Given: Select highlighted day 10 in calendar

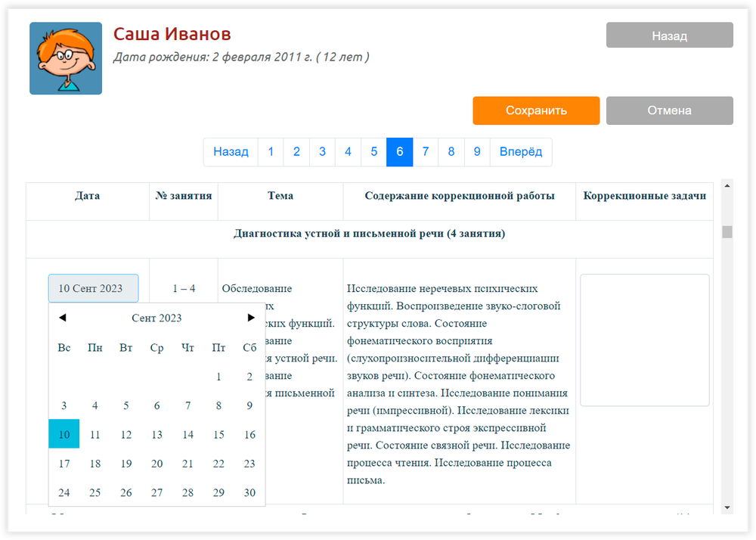Looking at the screenshot, I should click(64, 435).
